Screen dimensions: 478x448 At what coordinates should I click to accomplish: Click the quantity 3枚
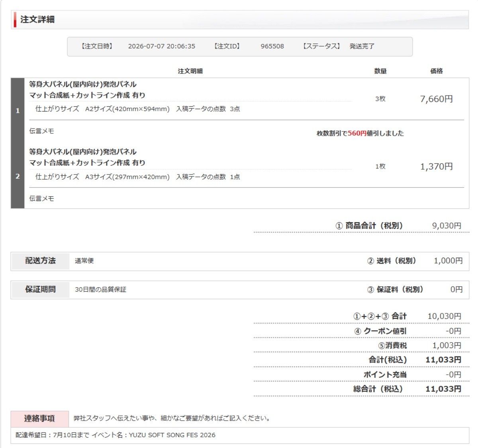(380, 99)
